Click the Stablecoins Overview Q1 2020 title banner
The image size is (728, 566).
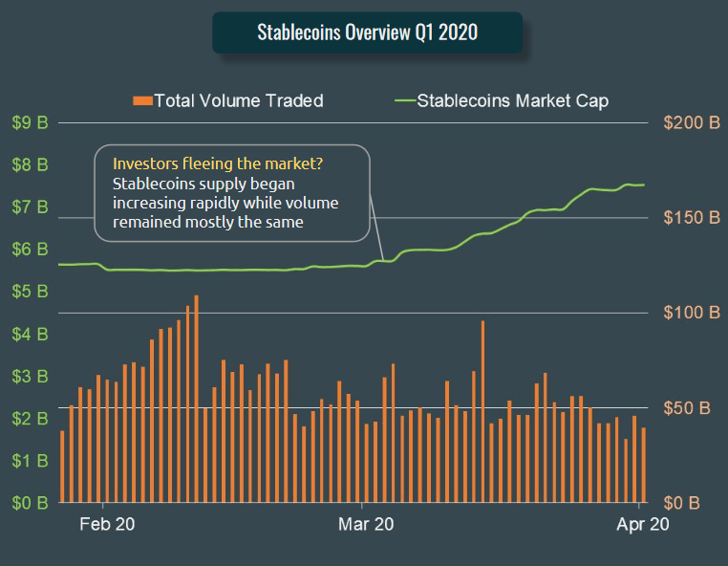coord(367,33)
